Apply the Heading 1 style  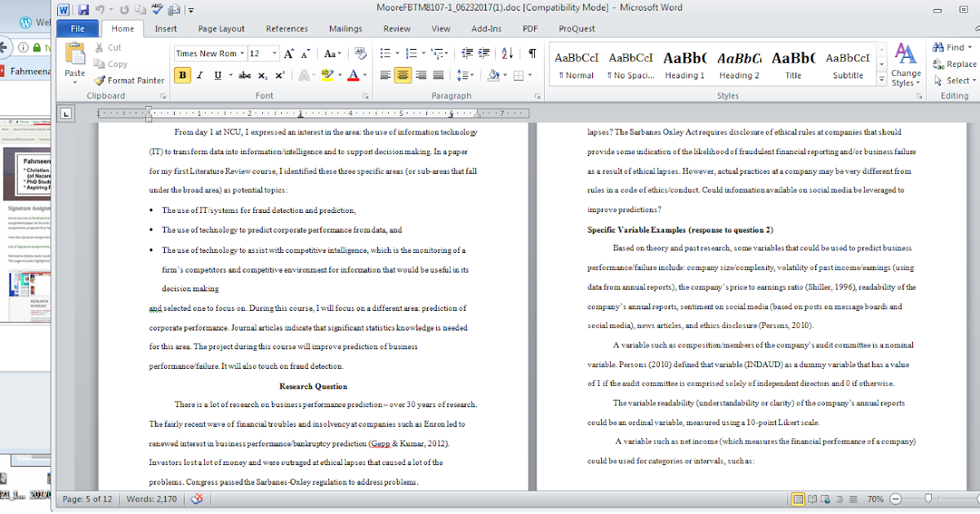(684, 65)
